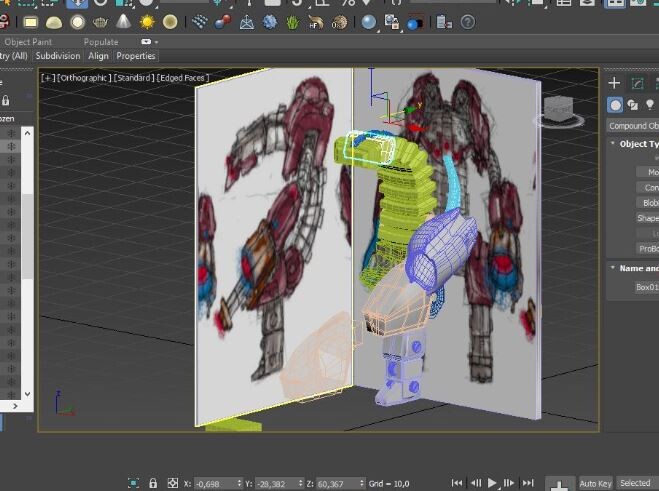Click the cone primitive icon

click(123, 21)
